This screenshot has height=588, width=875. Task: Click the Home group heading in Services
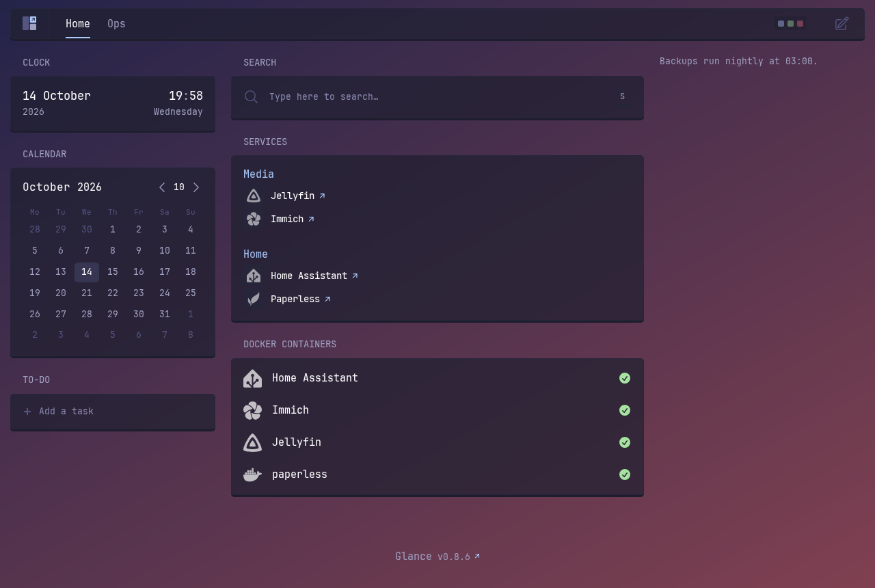pyautogui.click(x=256, y=254)
